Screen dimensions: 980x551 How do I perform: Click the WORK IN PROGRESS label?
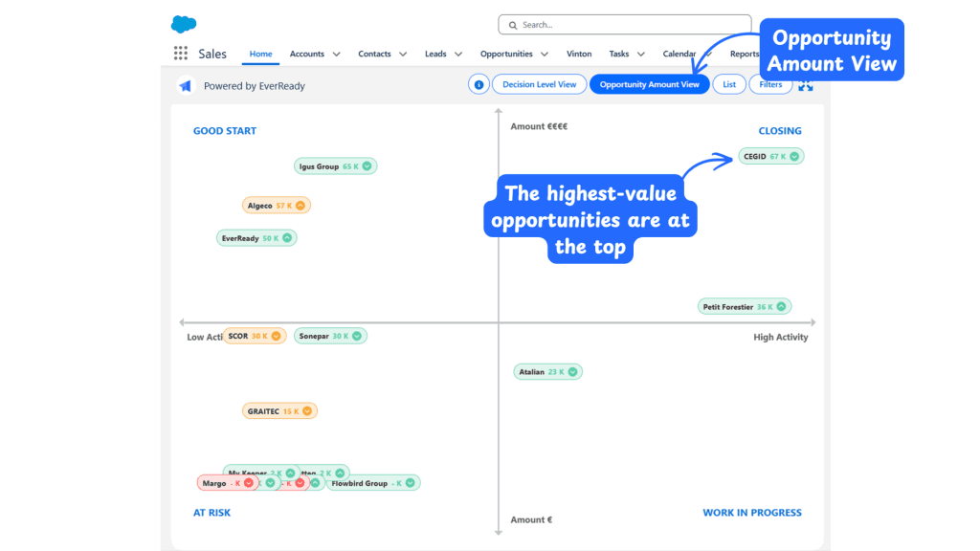click(752, 513)
